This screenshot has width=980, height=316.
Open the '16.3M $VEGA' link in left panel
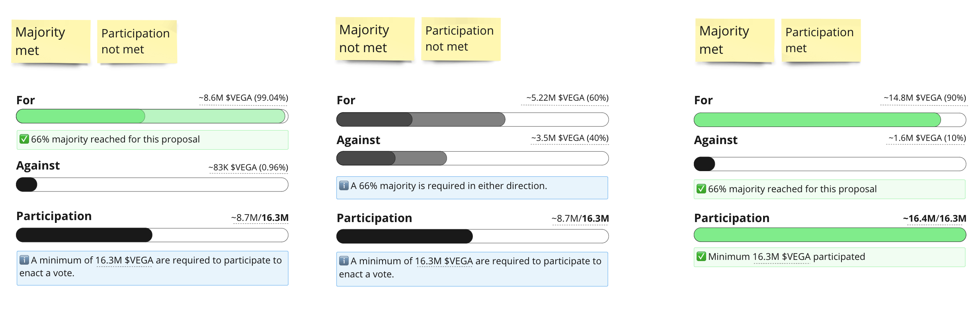[x=123, y=260]
